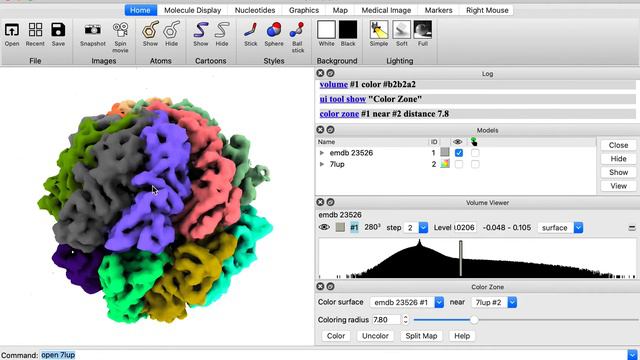Click the Coloring radius stepper arrows
640x360 pixels.
405,320
